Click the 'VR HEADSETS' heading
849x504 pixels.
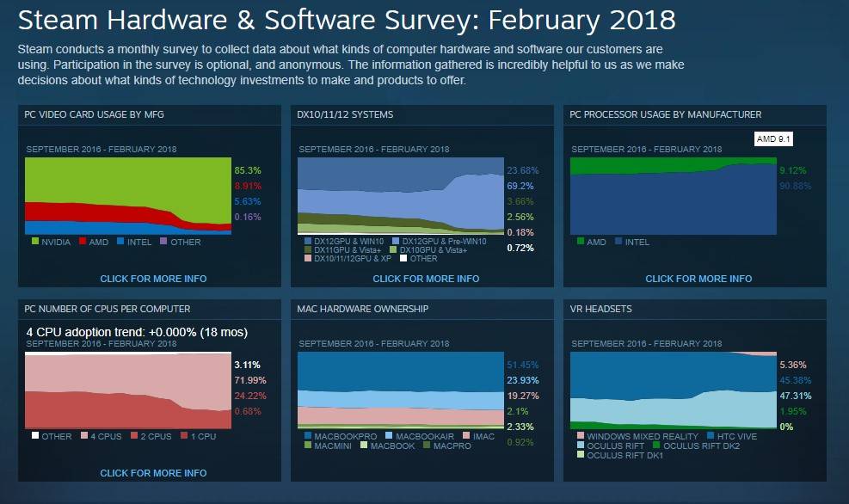pyautogui.click(x=601, y=309)
